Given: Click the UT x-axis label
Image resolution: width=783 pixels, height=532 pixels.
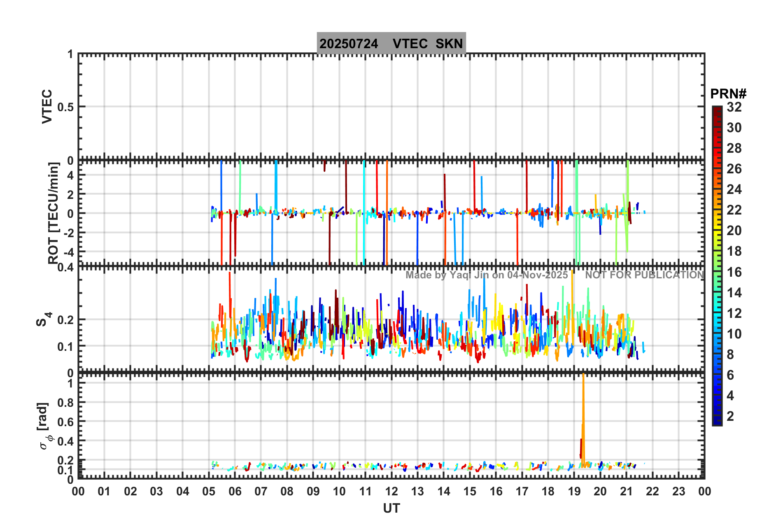Looking at the screenshot, I should pyautogui.click(x=391, y=509).
